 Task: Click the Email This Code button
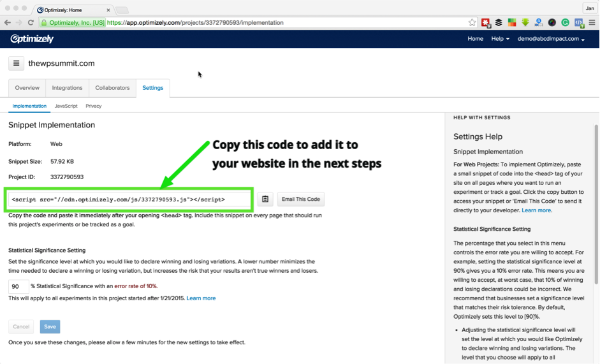click(x=301, y=199)
